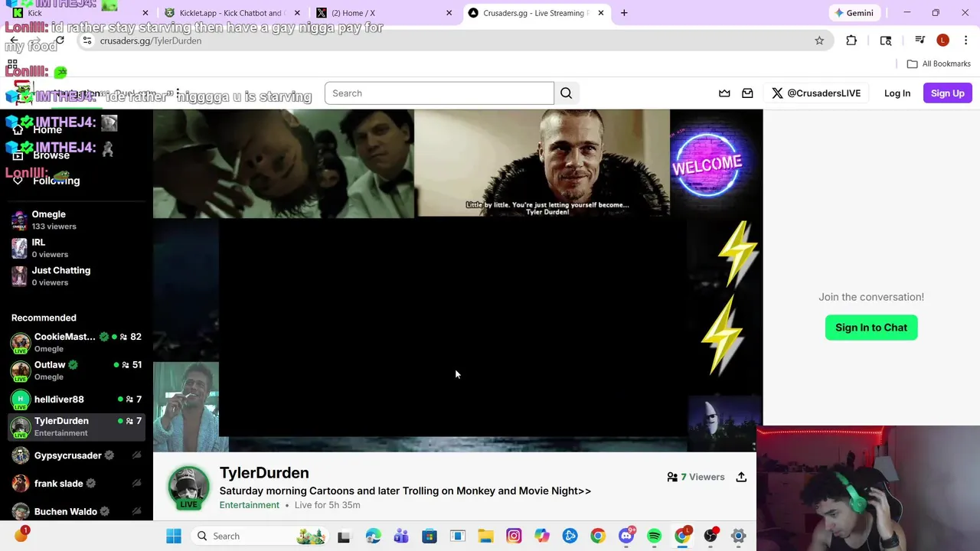The height and width of the screenshot is (551, 980).
Task: Click the Windows taskbar Search box
Action: (260, 536)
